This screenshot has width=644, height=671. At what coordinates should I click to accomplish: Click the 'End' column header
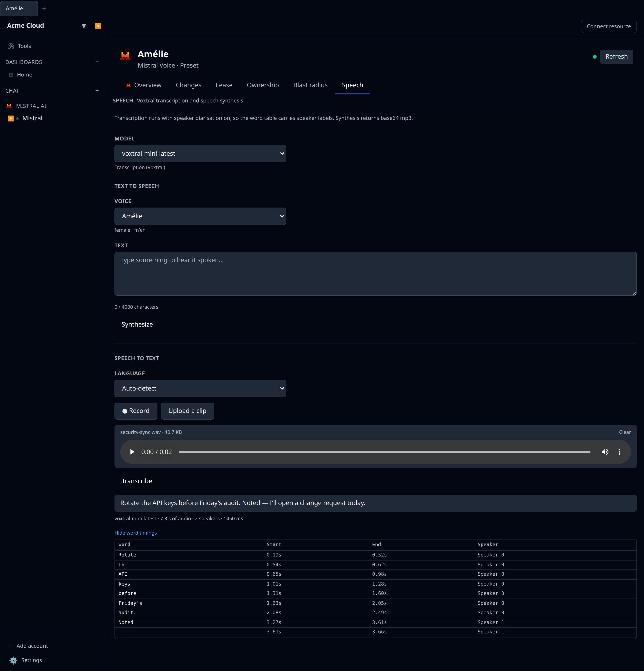tap(376, 544)
